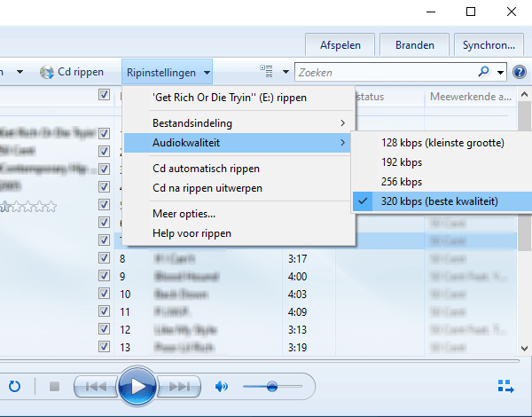Toggle the select-all checkbox in column header
The image size is (532, 417).
click(x=105, y=95)
